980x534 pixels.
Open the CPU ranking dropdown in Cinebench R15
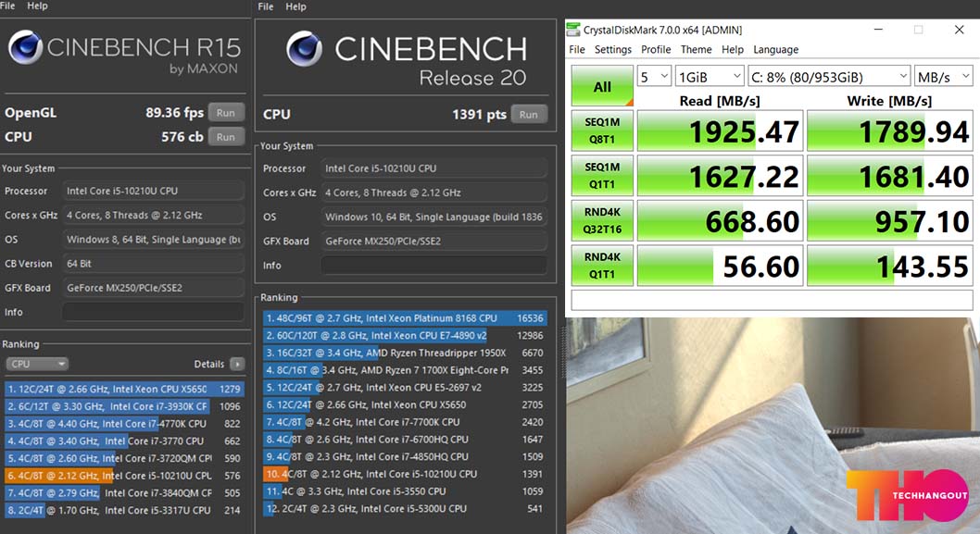(x=37, y=364)
